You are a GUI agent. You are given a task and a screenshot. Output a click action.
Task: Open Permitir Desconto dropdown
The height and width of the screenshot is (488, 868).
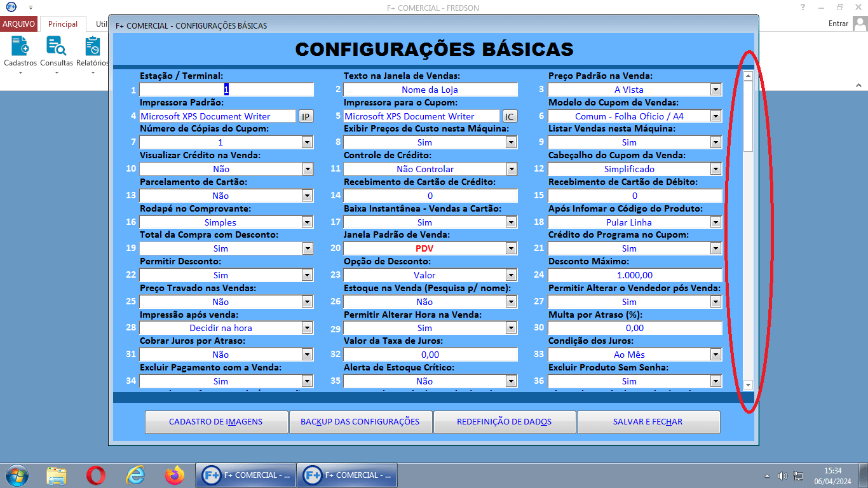308,275
